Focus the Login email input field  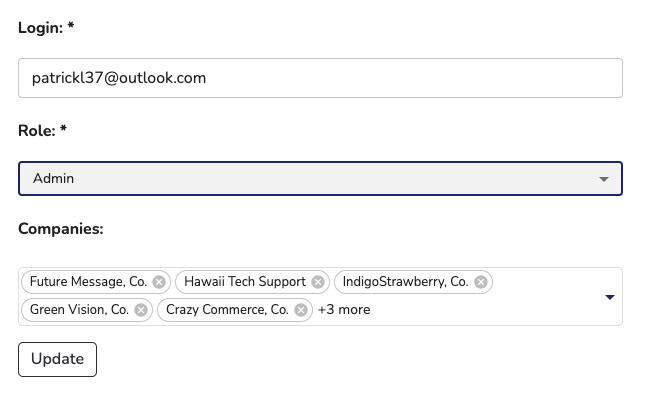[320, 78]
